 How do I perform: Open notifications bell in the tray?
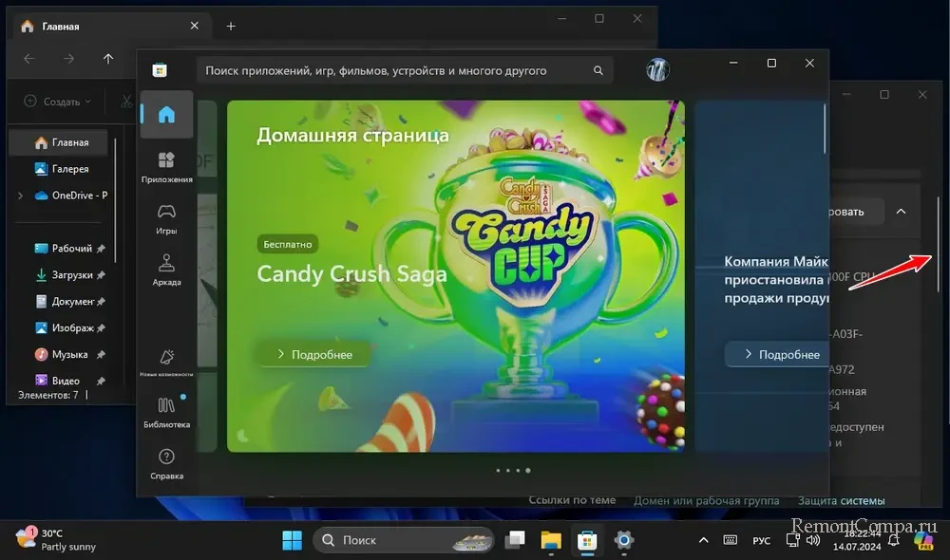pos(894,540)
